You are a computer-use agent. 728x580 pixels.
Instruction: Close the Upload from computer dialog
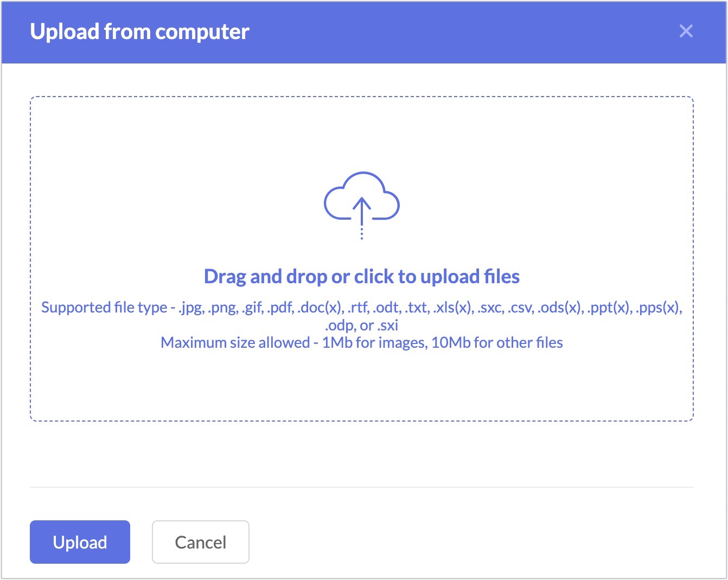click(686, 31)
